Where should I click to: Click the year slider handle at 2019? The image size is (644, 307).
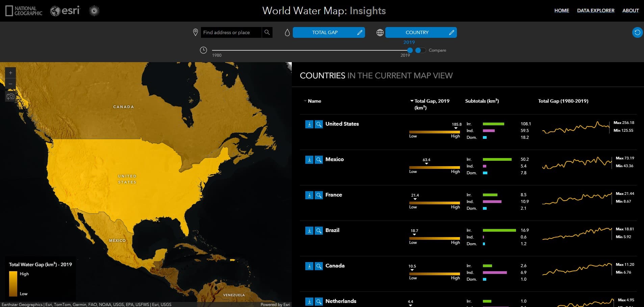410,50
